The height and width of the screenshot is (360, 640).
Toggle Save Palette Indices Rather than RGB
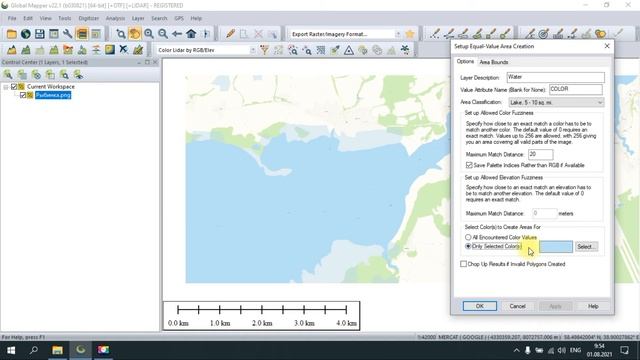(469, 165)
